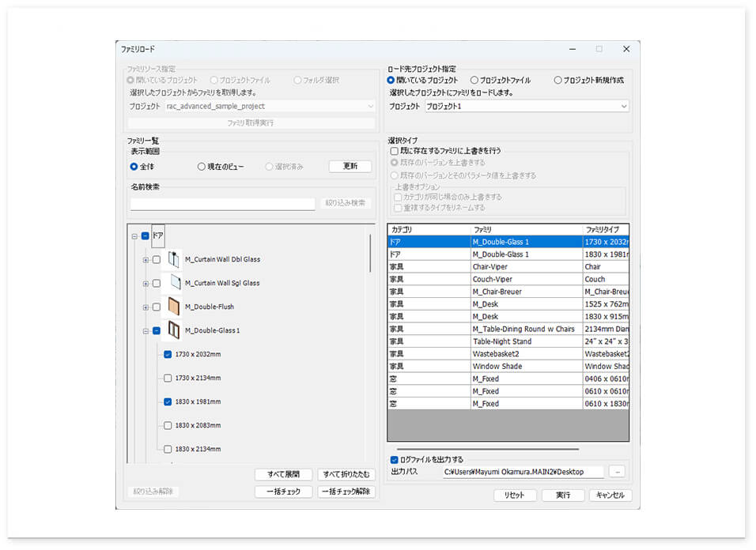Open the destination project プロジェクト1 dropdown
Screen dimensions: 756x550
point(623,106)
